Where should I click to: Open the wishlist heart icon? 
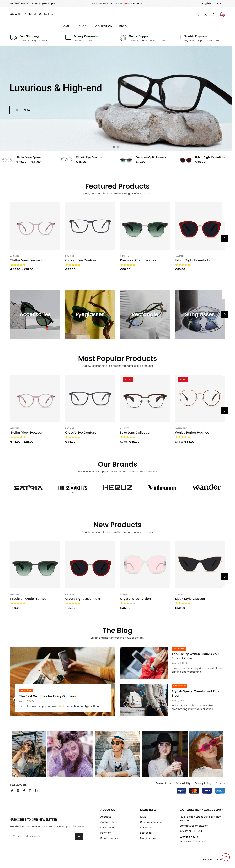click(x=213, y=14)
